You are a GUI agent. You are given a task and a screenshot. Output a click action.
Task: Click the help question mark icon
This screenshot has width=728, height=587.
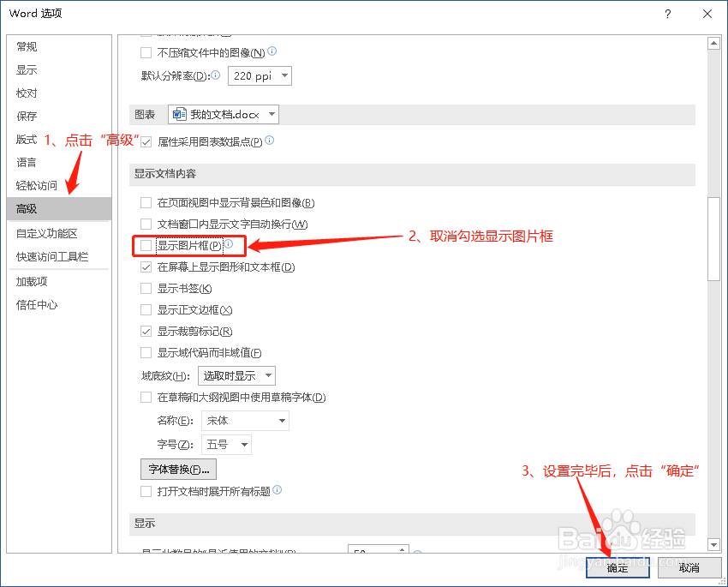pos(666,14)
